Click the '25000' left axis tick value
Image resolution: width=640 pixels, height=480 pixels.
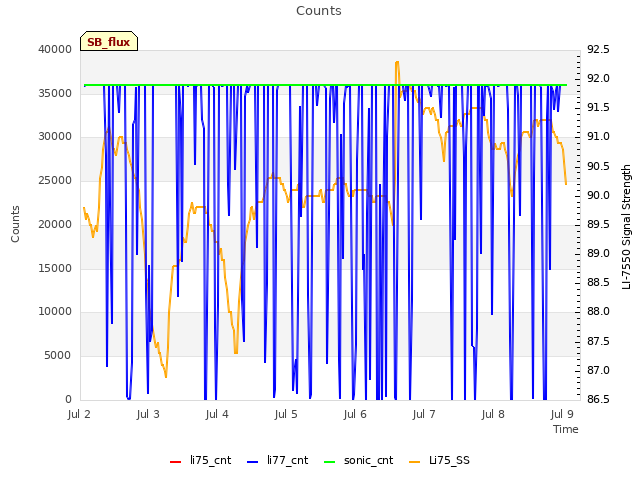point(55,180)
